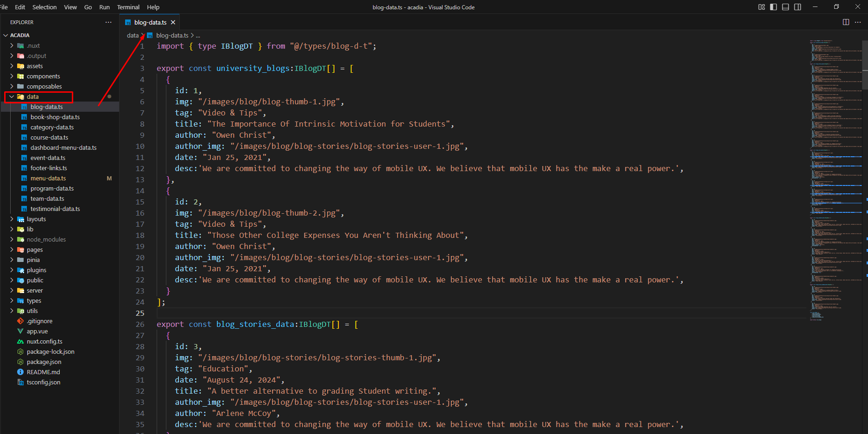Screen dimensions: 868x434
Task: Open Explorer views and more actions
Action: tap(108, 22)
